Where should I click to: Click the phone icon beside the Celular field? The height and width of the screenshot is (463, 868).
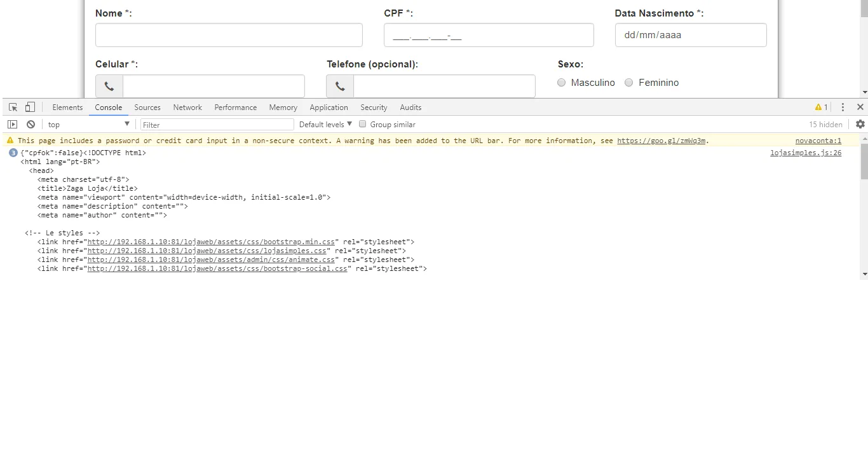(x=108, y=86)
